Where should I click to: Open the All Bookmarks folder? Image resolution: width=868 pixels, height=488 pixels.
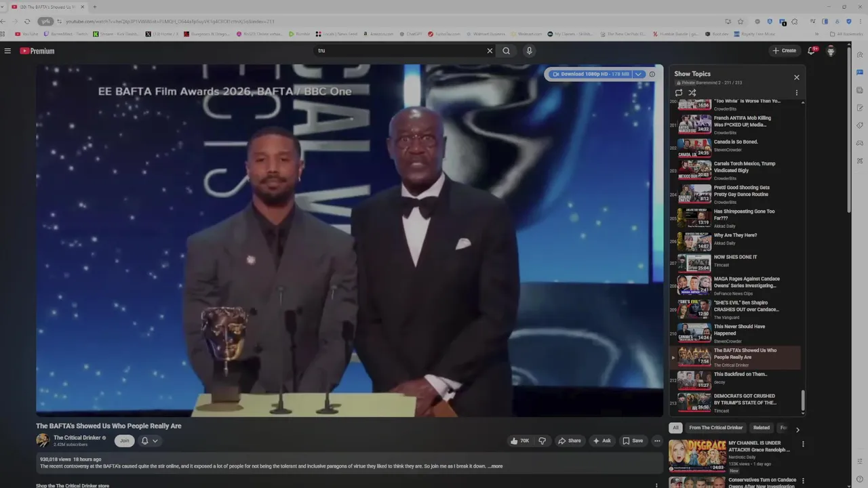847,34
